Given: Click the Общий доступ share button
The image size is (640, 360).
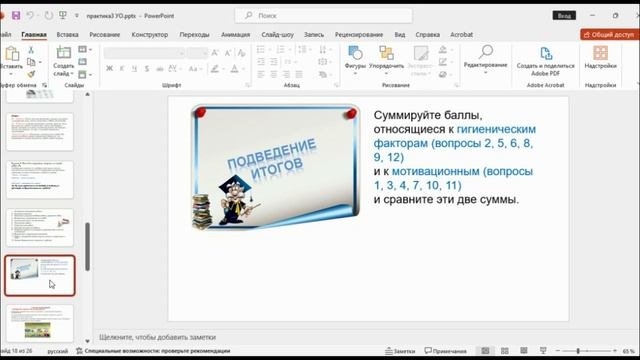Looking at the screenshot, I should click(609, 35).
